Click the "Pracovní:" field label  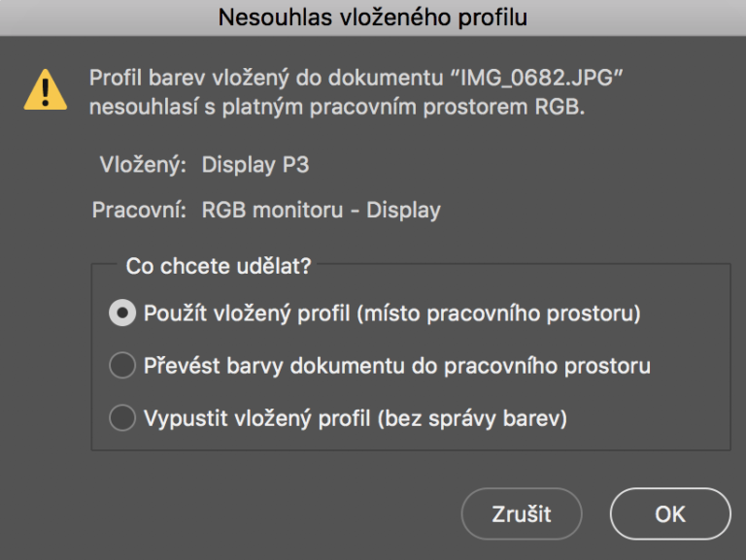tap(140, 210)
